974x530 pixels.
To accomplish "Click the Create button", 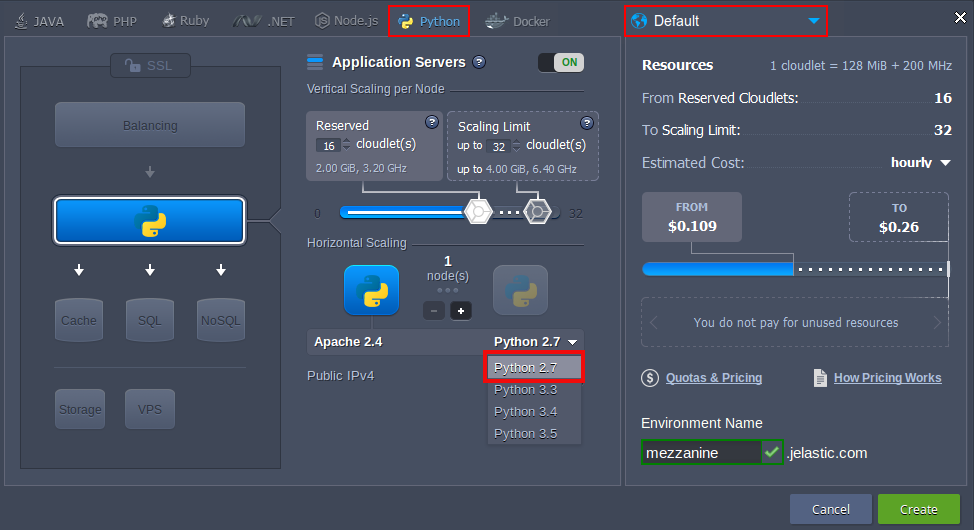I will pos(918,509).
